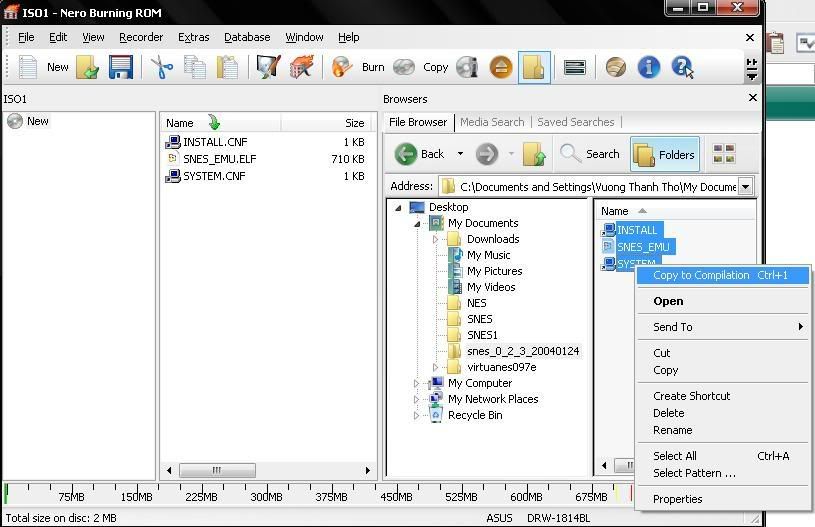Open the Extras menu
815x527 pixels.
[193, 37]
